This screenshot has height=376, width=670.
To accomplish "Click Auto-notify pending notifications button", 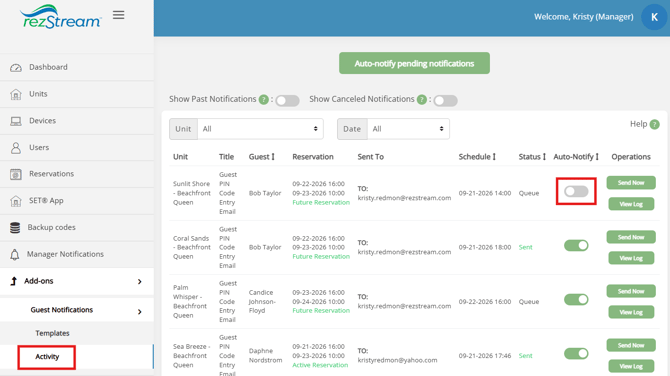I will tap(414, 63).
